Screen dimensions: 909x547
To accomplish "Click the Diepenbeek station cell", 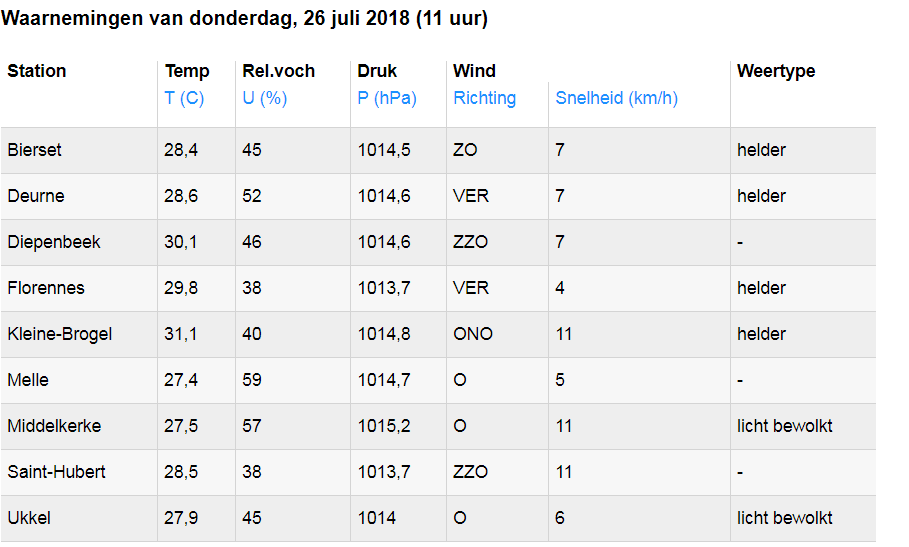I will 54,242.
